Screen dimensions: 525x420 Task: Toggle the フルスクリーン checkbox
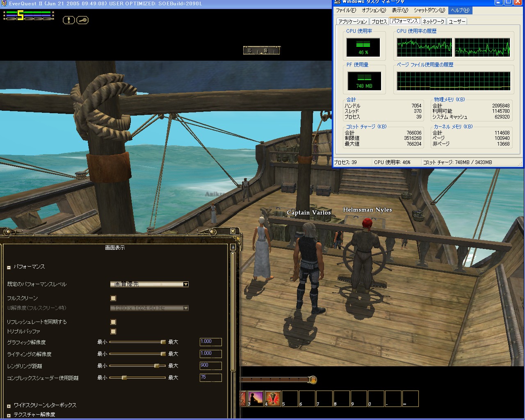[113, 298]
